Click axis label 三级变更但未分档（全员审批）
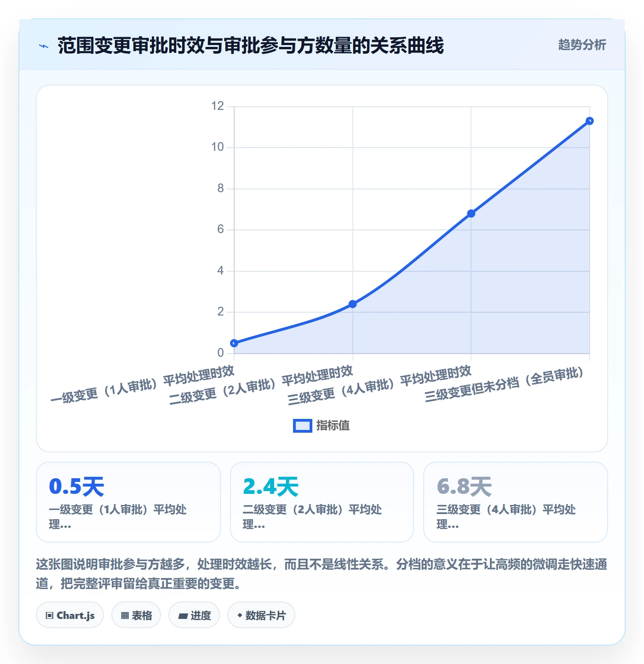 click(505, 384)
